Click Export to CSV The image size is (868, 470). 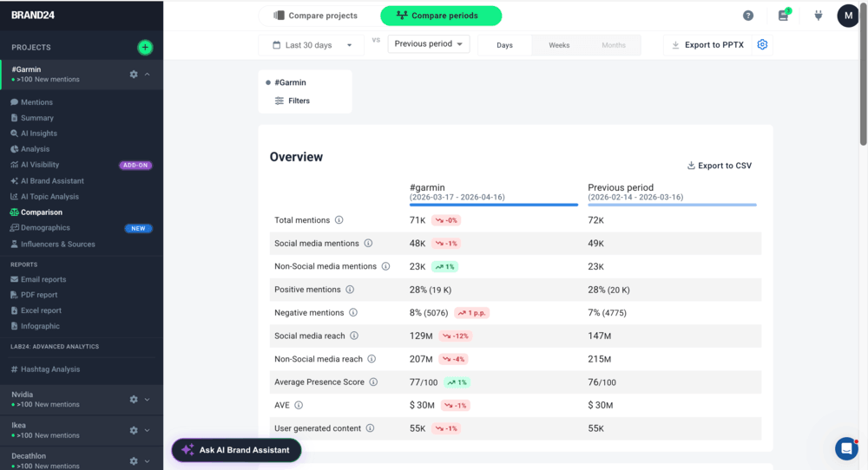(x=719, y=166)
